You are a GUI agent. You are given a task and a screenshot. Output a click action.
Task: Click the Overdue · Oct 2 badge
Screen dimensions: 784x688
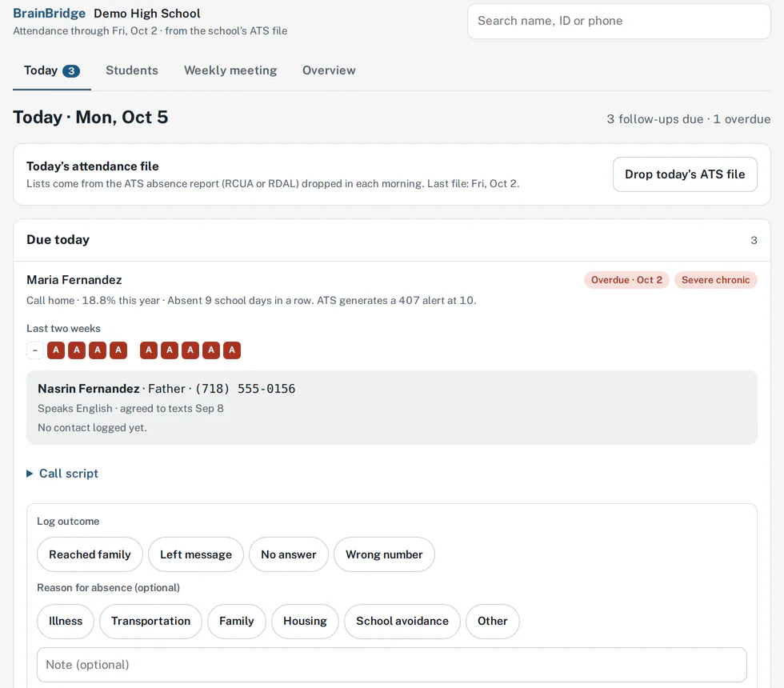click(x=626, y=280)
